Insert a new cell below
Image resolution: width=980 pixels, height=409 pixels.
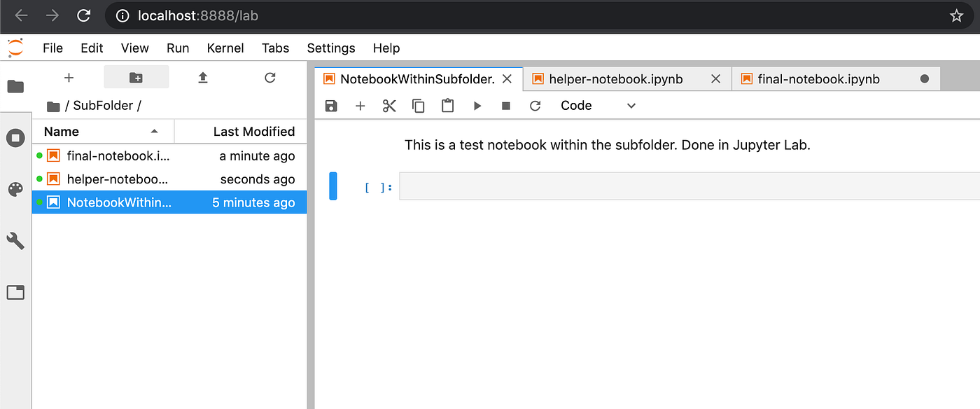pyautogui.click(x=360, y=105)
